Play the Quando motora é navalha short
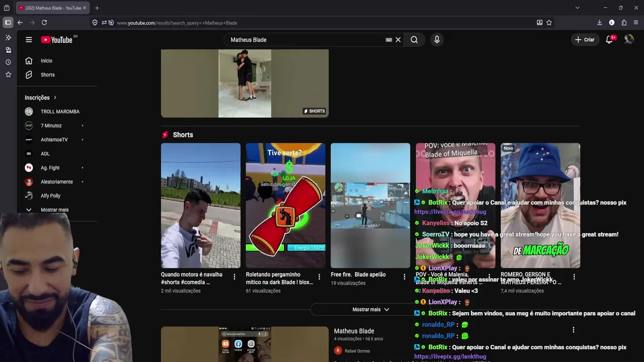This screenshot has height=362, width=644. 201,206
